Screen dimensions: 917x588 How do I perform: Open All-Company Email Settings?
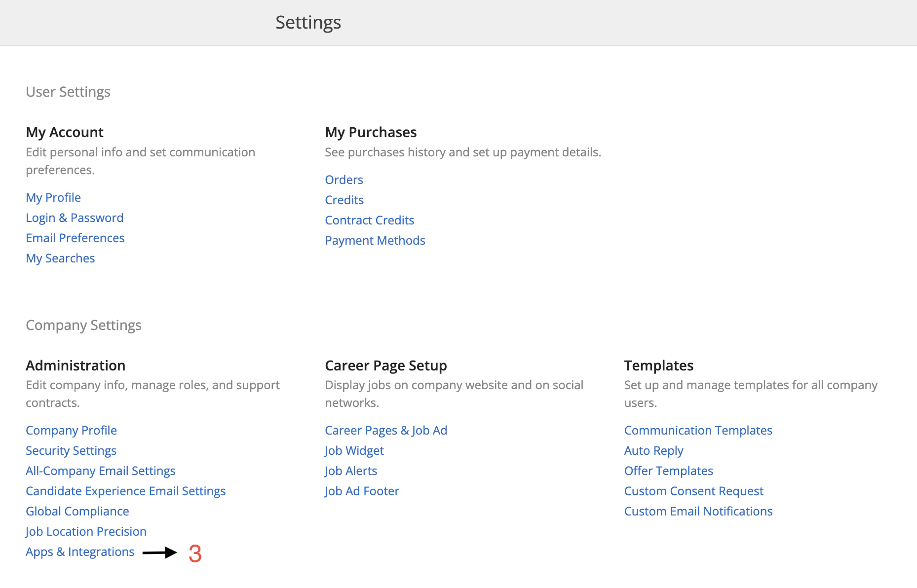[x=100, y=471]
